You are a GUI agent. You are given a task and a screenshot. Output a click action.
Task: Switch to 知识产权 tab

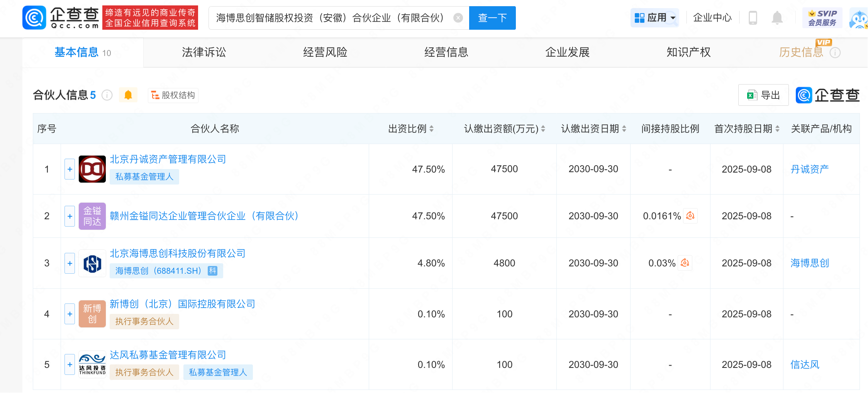pos(689,52)
